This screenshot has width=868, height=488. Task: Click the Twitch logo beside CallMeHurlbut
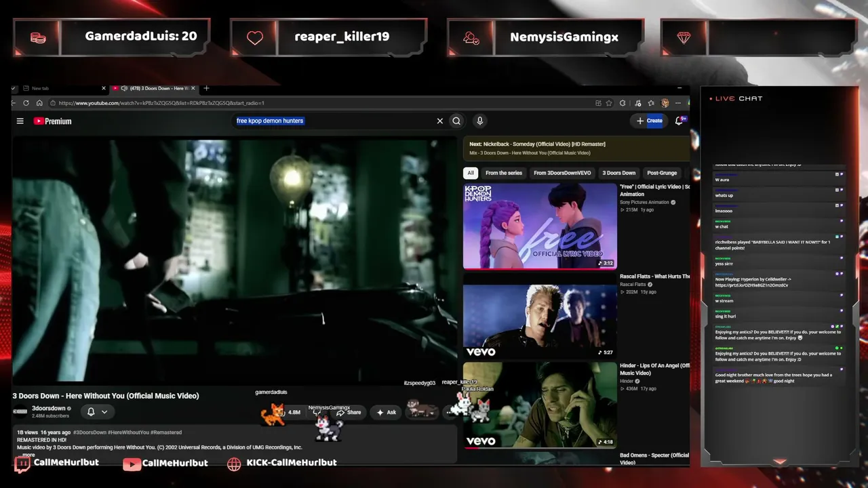pos(22,464)
